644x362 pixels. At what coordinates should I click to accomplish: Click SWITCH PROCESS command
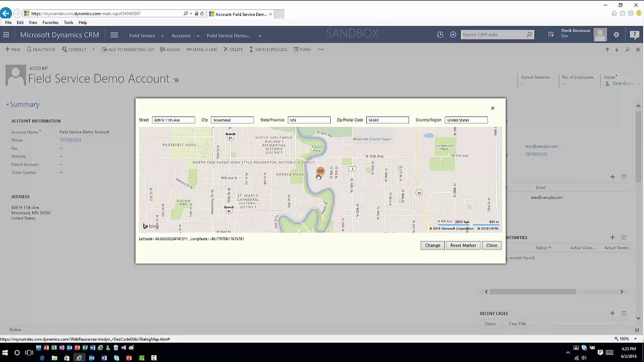(x=268, y=49)
